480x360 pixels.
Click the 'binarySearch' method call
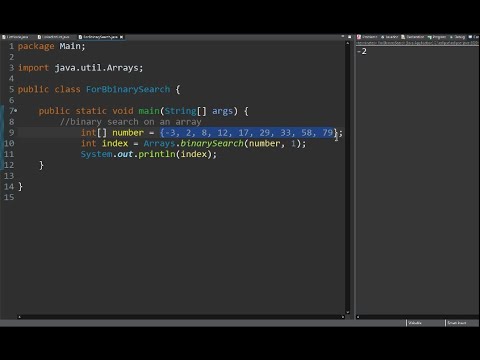click(212, 143)
